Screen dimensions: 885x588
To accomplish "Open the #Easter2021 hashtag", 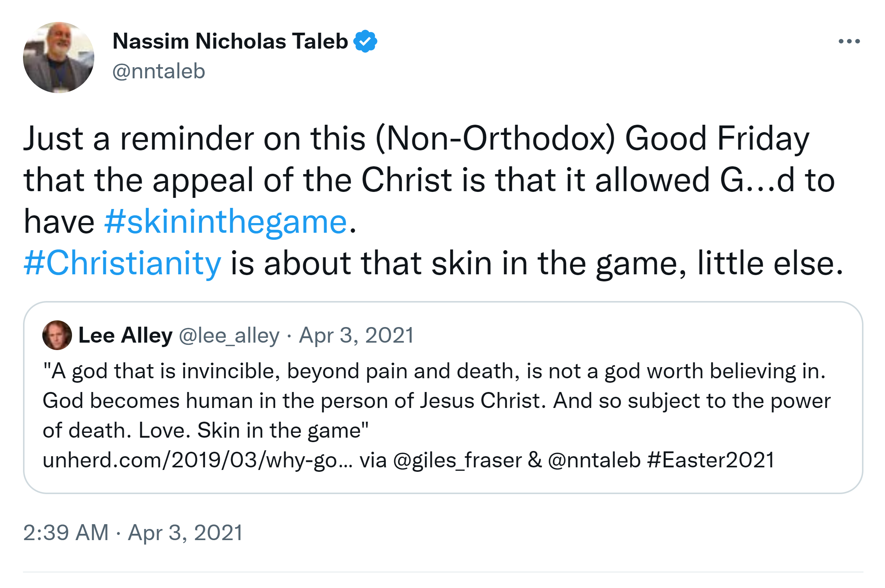I will coord(711,460).
